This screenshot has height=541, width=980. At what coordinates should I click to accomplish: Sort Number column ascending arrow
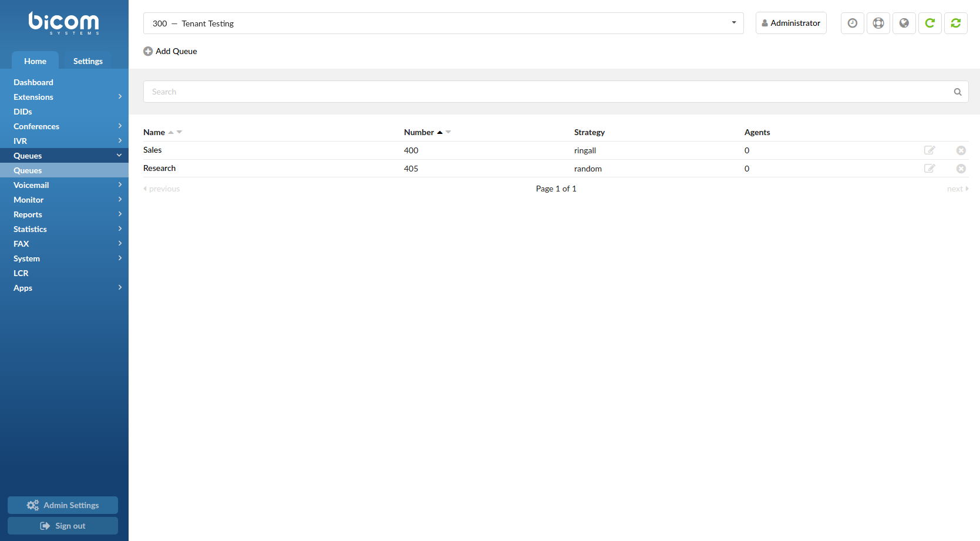click(x=440, y=133)
